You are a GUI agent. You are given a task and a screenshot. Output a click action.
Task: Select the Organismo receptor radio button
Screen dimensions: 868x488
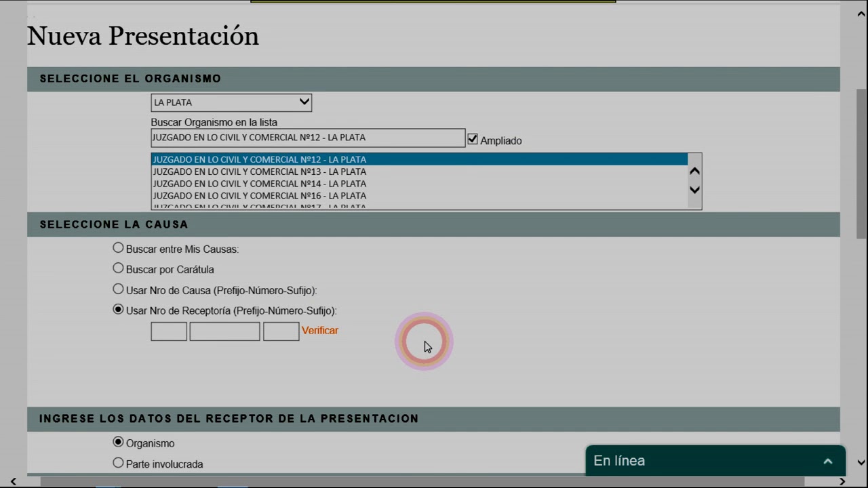point(118,442)
